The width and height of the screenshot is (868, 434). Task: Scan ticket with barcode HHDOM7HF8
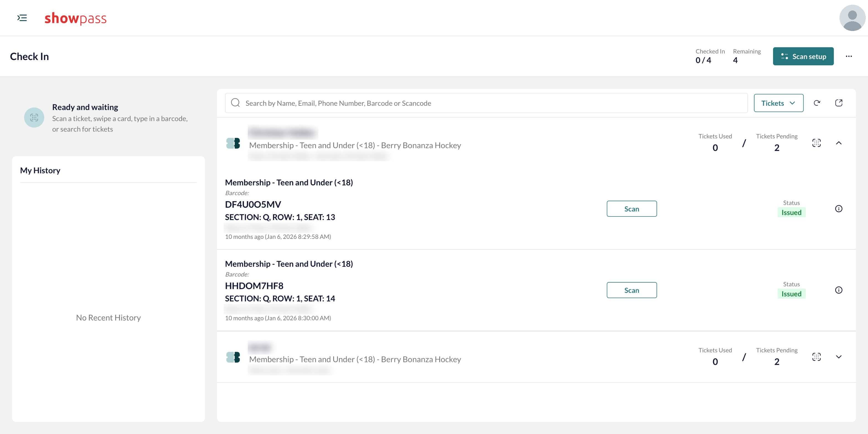[x=631, y=290]
